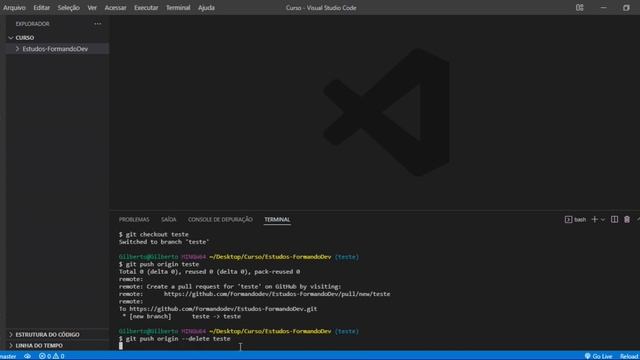Split the terminal panel
This screenshot has width=640, height=360.
tap(614, 220)
